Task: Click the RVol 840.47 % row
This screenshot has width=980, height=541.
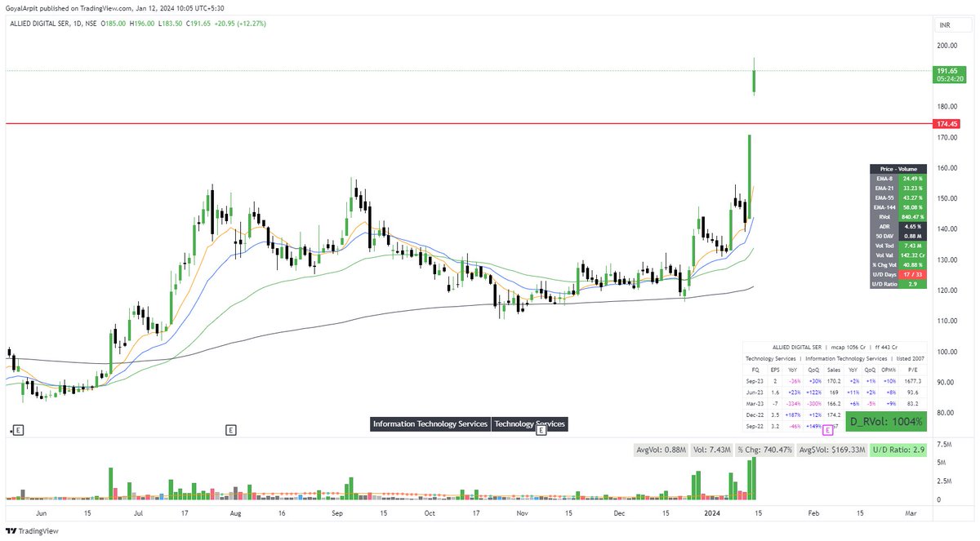Action: click(x=898, y=217)
